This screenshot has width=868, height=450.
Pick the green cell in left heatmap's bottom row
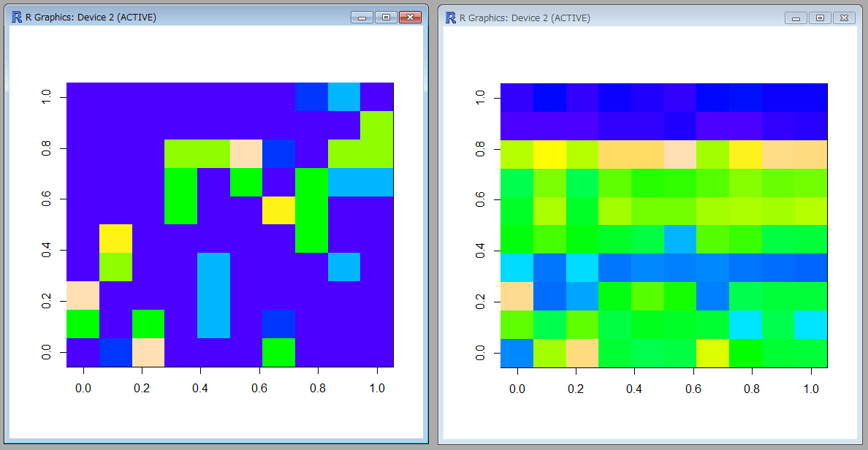278,352
